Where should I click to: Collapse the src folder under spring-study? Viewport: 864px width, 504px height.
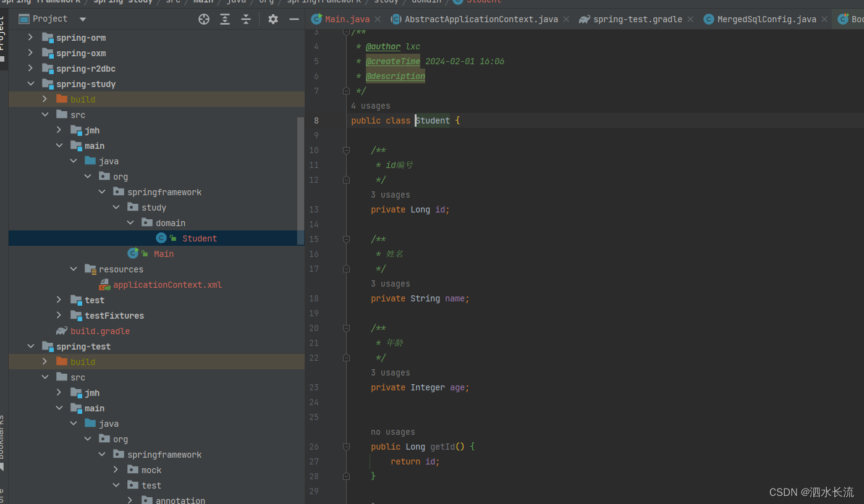click(44, 115)
